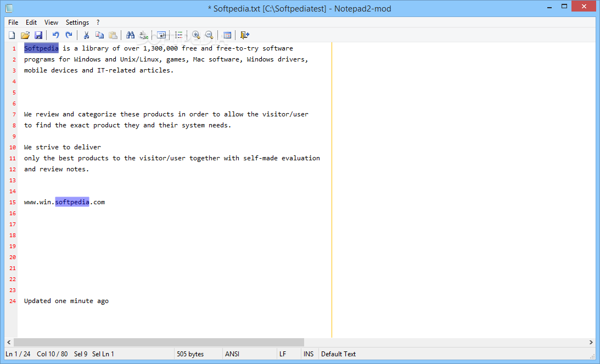Open the View menu

tap(51, 22)
